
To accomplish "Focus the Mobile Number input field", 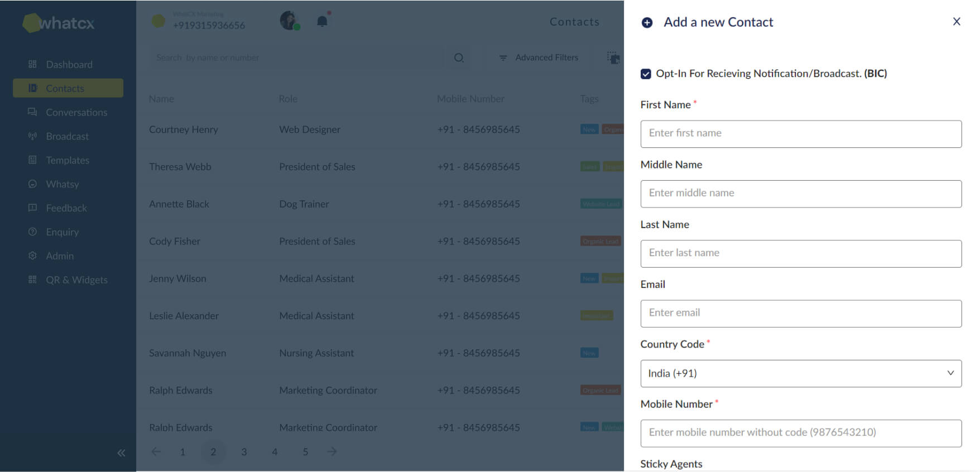I will pyautogui.click(x=800, y=433).
